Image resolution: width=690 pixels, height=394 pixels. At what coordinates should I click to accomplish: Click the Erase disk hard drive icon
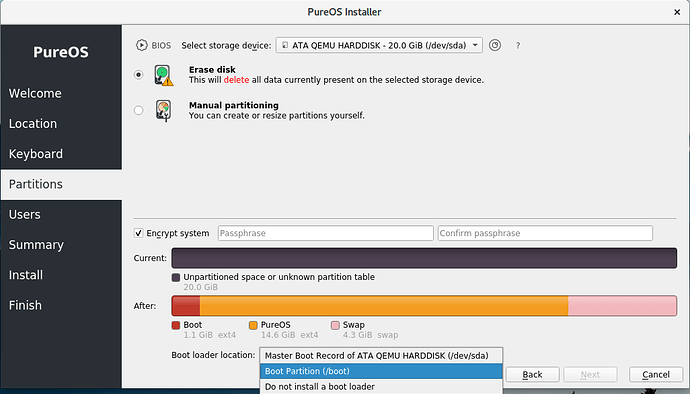[x=164, y=75]
